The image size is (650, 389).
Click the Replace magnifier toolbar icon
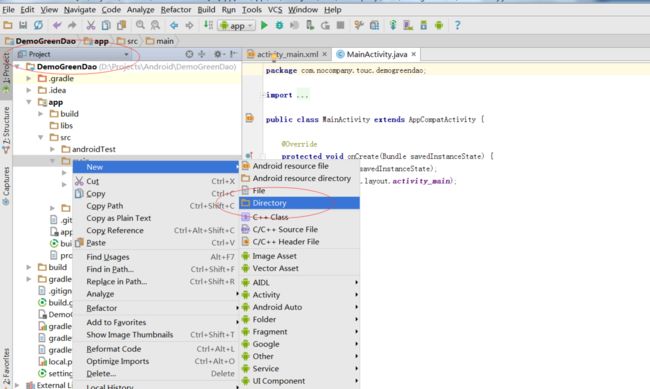pos(155,25)
